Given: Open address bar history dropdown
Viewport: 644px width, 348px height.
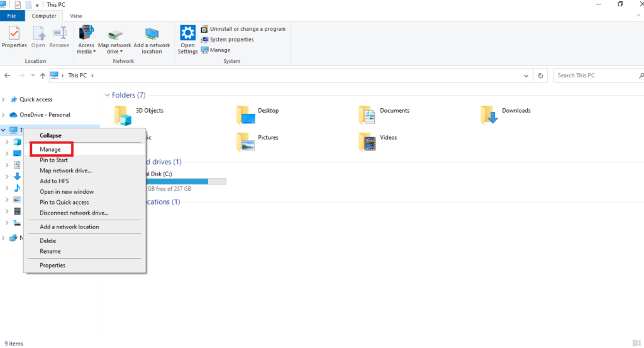Looking at the screenshot, I should click(x=526, y=76).
